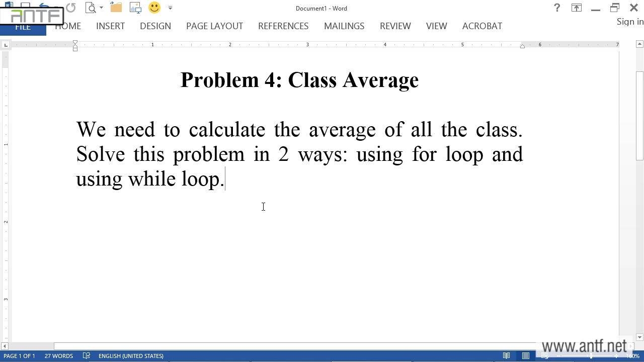Click the vertical scrollbar down arrow

coord(639,337)
